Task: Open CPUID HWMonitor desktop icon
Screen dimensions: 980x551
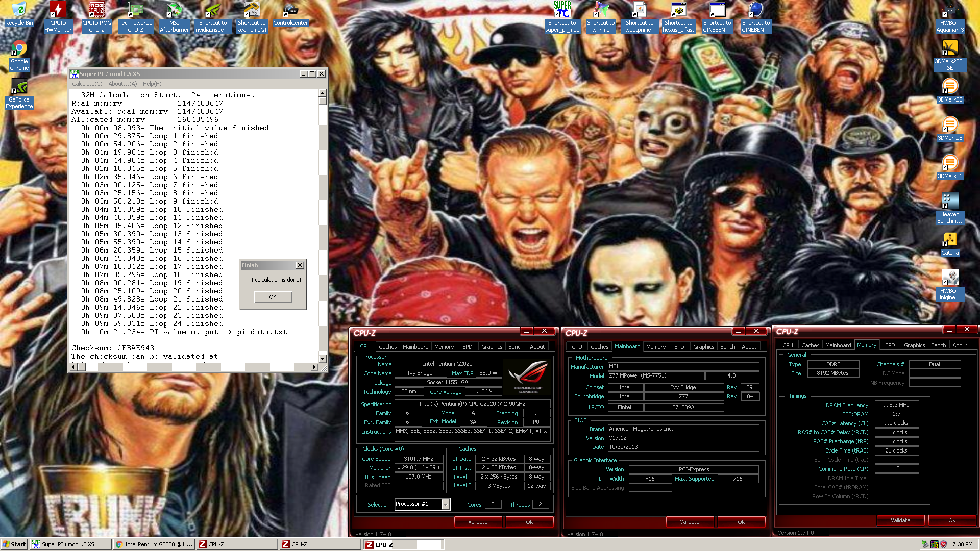Action: pos(58,17)
